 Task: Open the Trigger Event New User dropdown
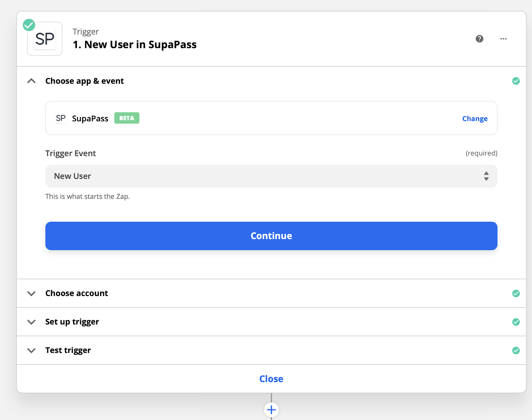pos(271,176)
